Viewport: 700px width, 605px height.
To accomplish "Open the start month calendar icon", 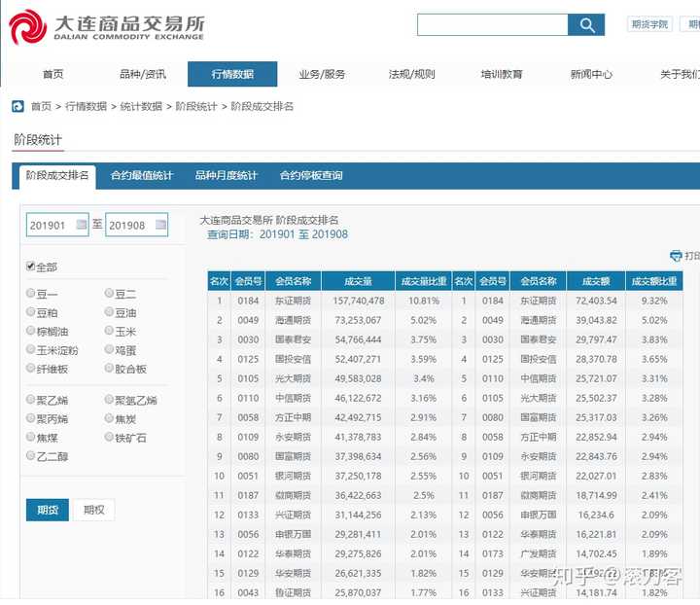I will [82, 224].
